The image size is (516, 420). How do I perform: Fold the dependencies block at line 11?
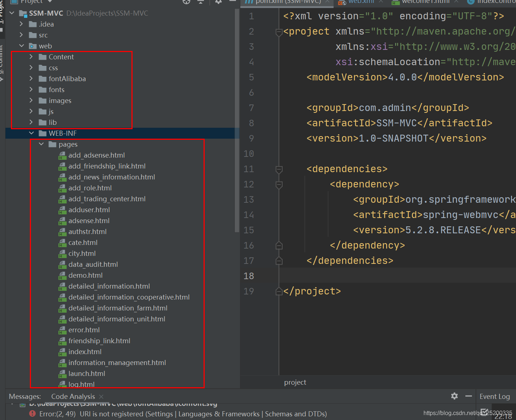click(279, 169)
